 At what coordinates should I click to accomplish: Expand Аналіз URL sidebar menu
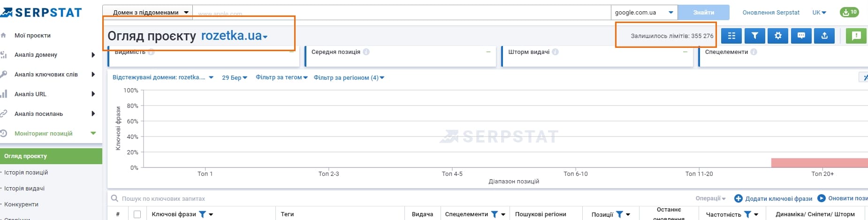click(92, 94)
